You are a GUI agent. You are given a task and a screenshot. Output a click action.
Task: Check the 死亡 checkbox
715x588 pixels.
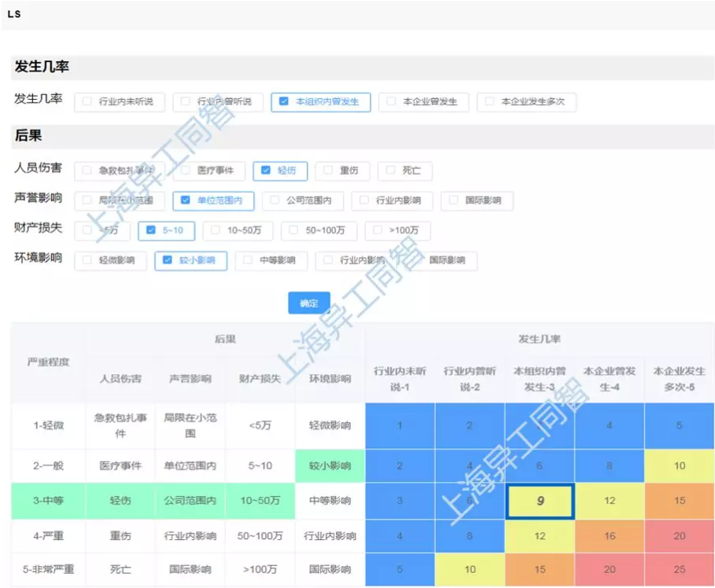[391, 171]
